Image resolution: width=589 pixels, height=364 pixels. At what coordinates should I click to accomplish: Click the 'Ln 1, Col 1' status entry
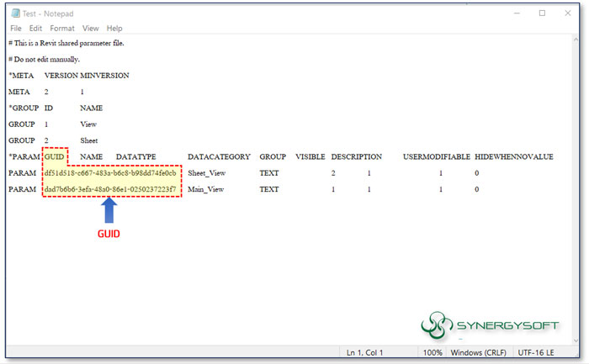tap(364, 353)
